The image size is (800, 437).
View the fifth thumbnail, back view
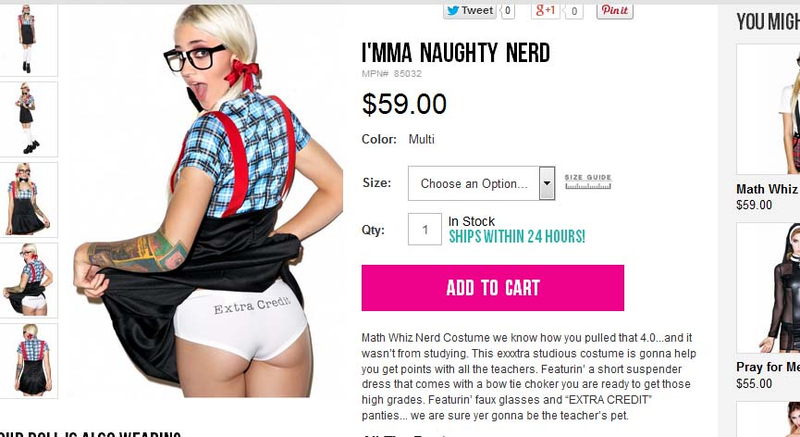pos(28,361)
